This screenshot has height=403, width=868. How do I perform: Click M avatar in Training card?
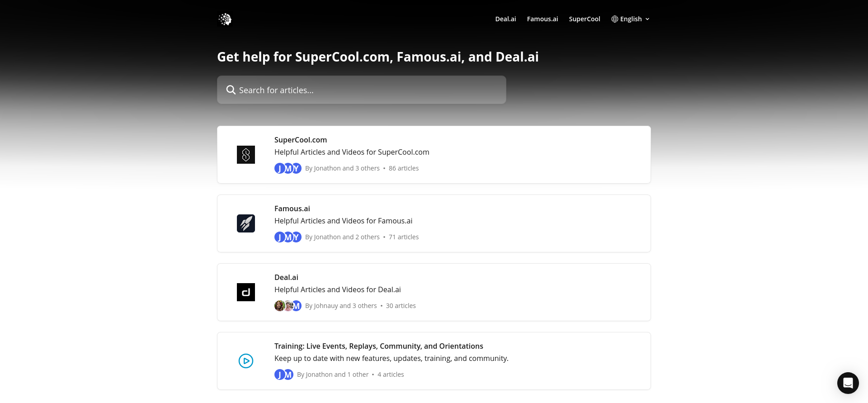288,375
